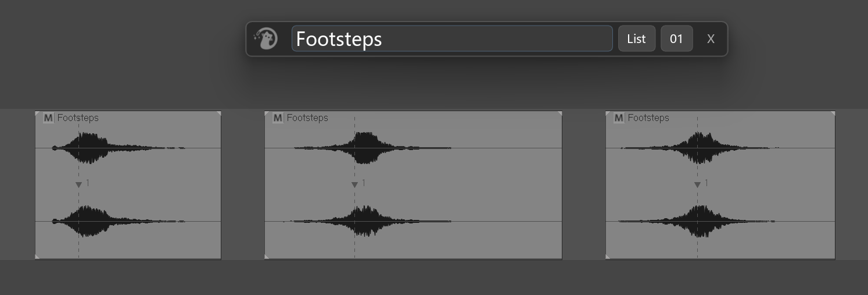Image resolution: width=868 pixels, height=295 pixels.
Task: Select the lower waveform of the middle clip
Action: 367,221
